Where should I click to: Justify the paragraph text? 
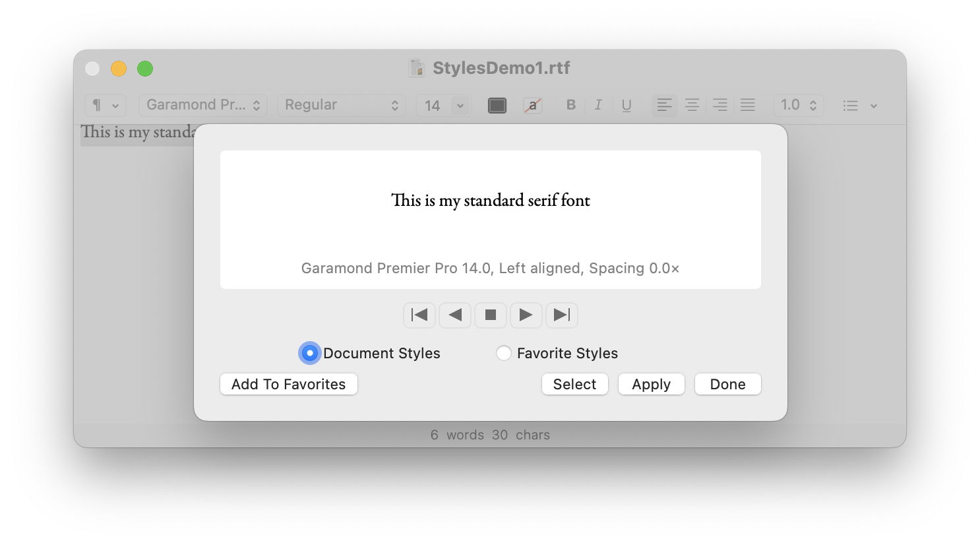click(x=747, y=105)
